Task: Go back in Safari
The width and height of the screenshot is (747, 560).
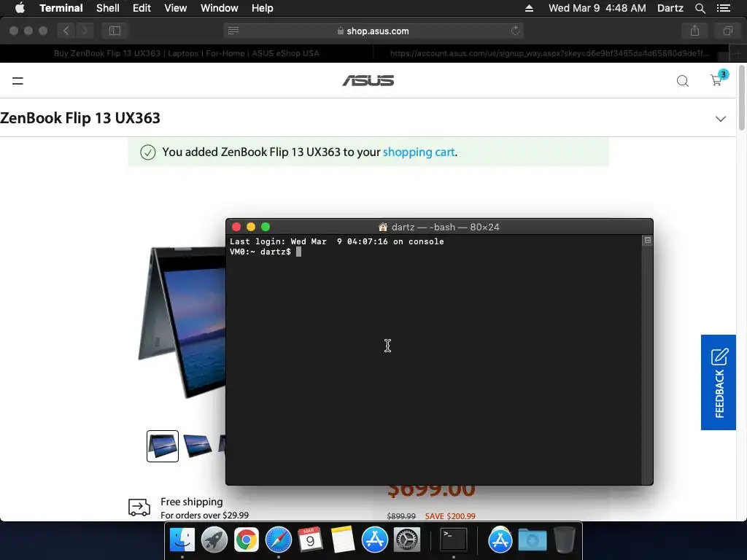Action: (x=66, y=31)
